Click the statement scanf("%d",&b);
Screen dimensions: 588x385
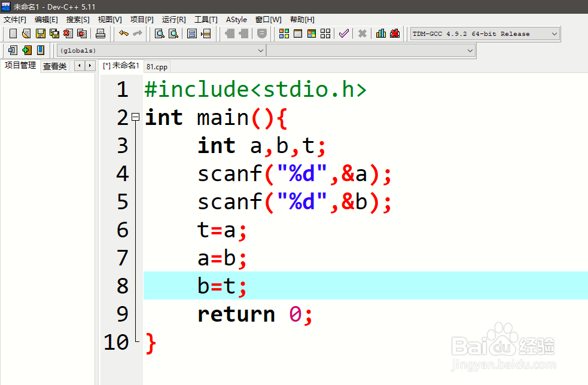295,202
